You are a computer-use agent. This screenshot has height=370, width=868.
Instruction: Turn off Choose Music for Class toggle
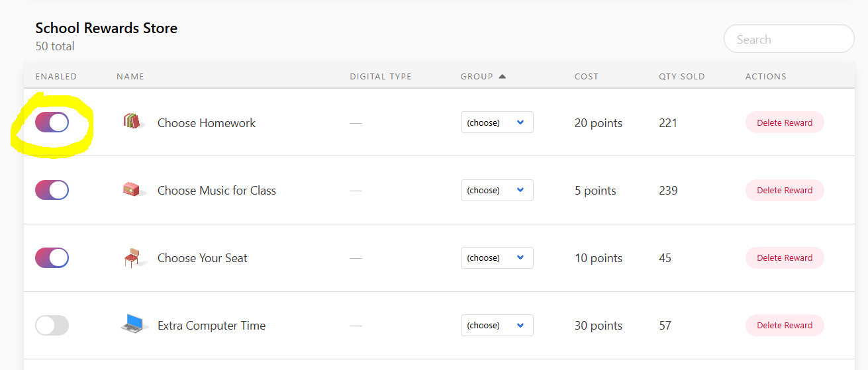click(x=52, y=190)
